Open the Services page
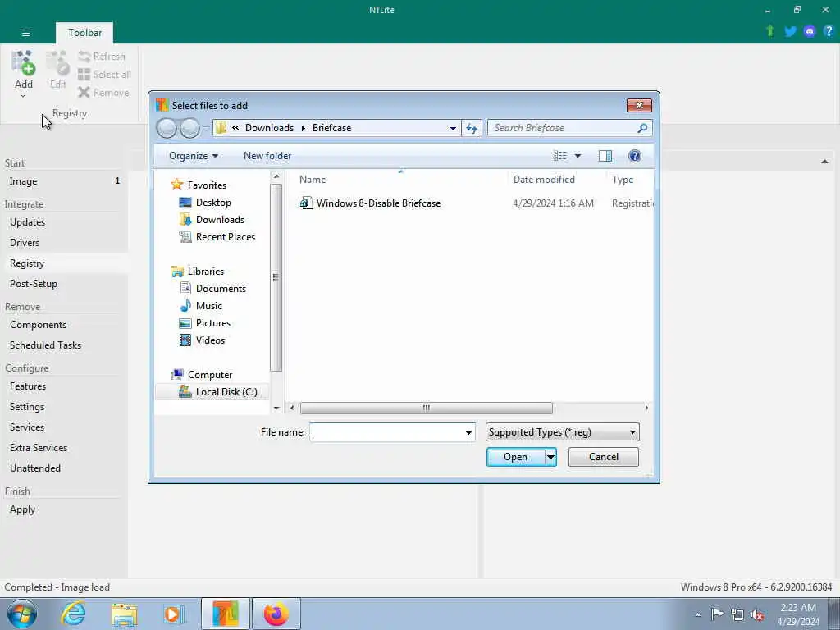Viewport: 840px width, 630px height. (x=64, y=427)
